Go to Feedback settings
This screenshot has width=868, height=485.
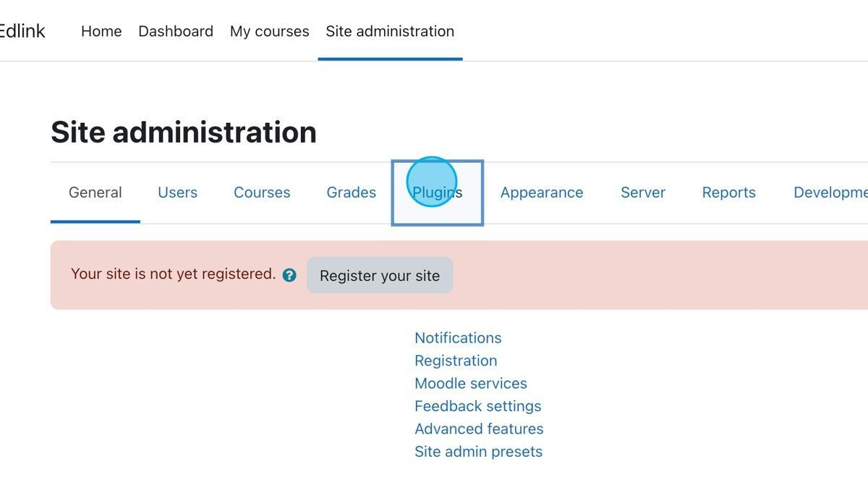click(x=477, y=406)
